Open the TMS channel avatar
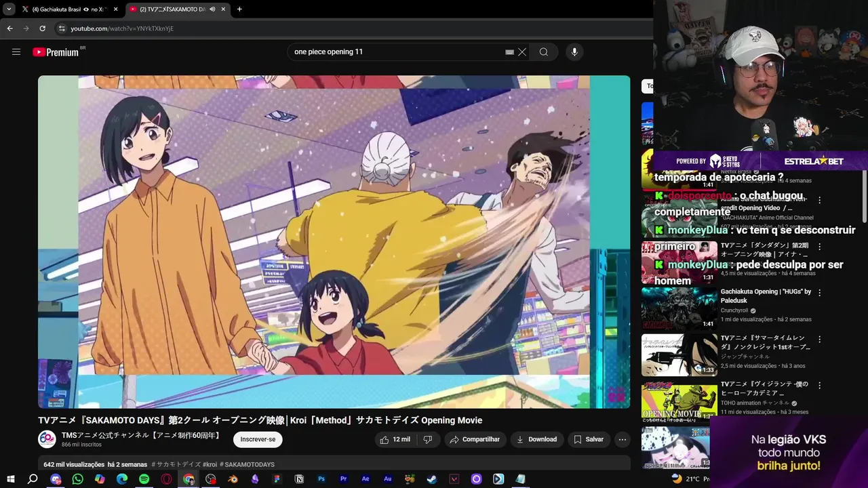The image size is (868, 488). coord(47,439)
